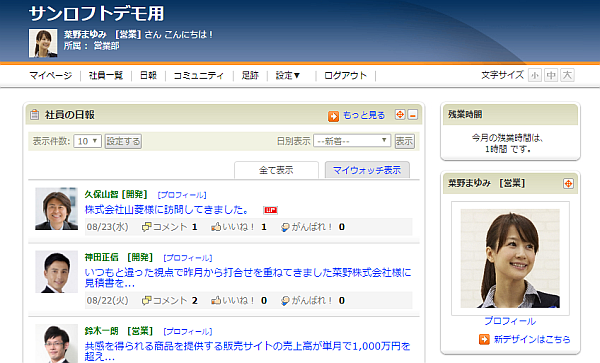Click the orange move icon in 社員の日報 header
The image size is (600, 363).
point(400,114)
